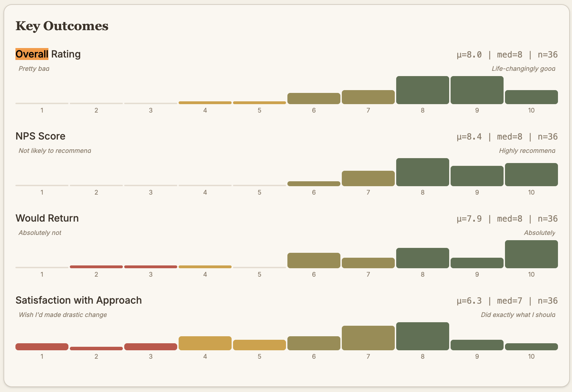Click the Would Return title
Viewport: 572px width, 392px height.
[x=47, y=218]
